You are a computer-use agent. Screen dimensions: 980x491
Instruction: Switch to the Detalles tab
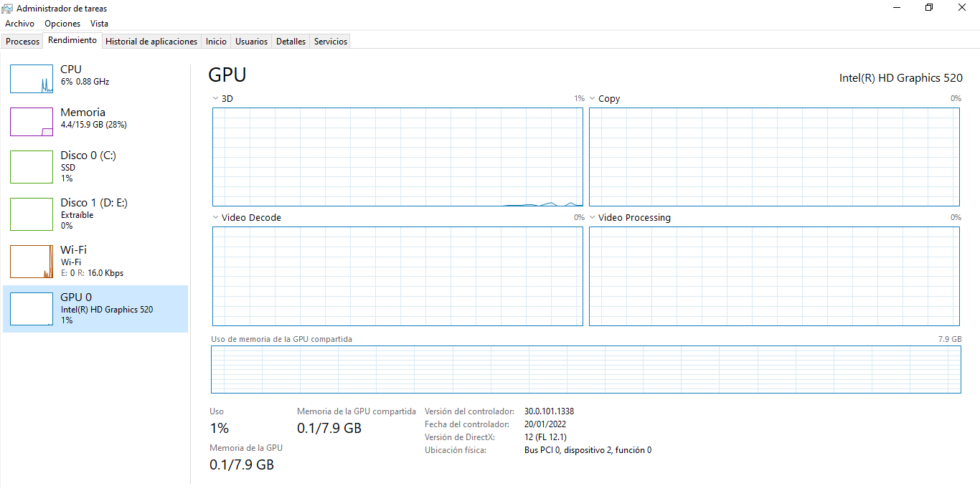click(x=291, y=42)
